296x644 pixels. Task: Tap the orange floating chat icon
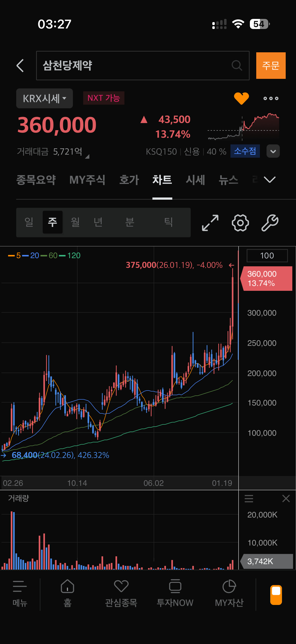tap(276, 595)
